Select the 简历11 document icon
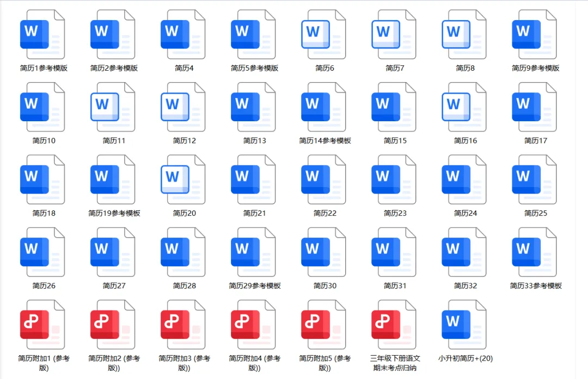 click(113, 107)
